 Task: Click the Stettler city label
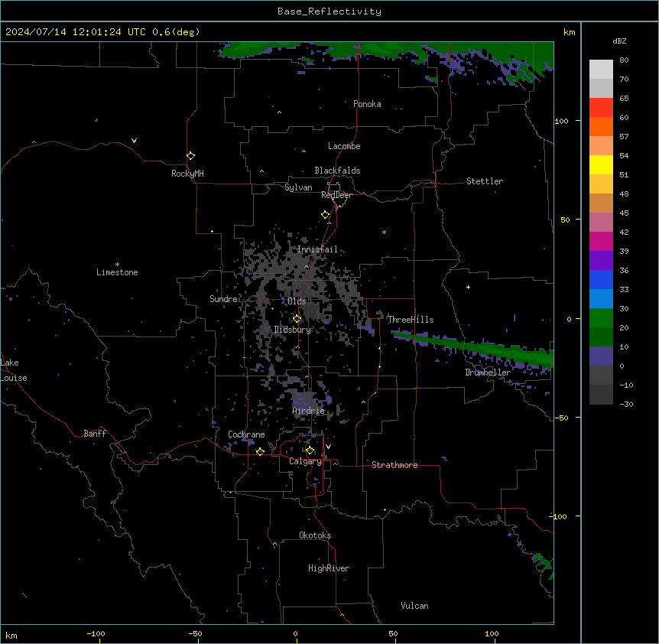click(x=485, y=181)
